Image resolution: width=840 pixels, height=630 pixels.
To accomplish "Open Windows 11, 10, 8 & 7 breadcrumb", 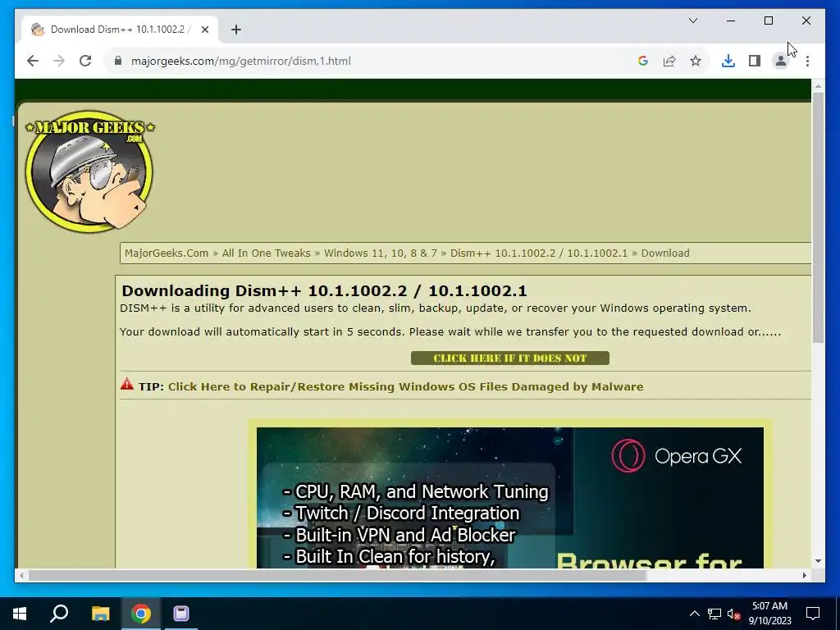I will click(381, 253).
